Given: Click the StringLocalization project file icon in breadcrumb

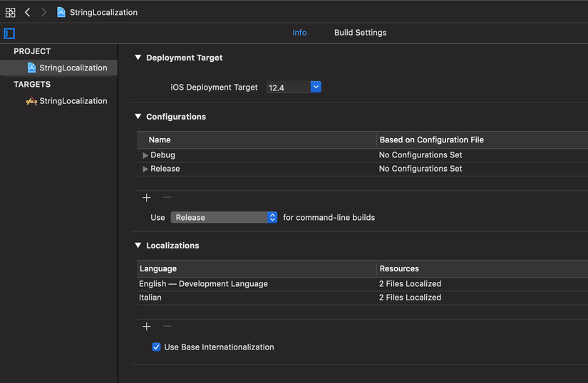Looking at the screenshot, I should [x=61, y=12].
